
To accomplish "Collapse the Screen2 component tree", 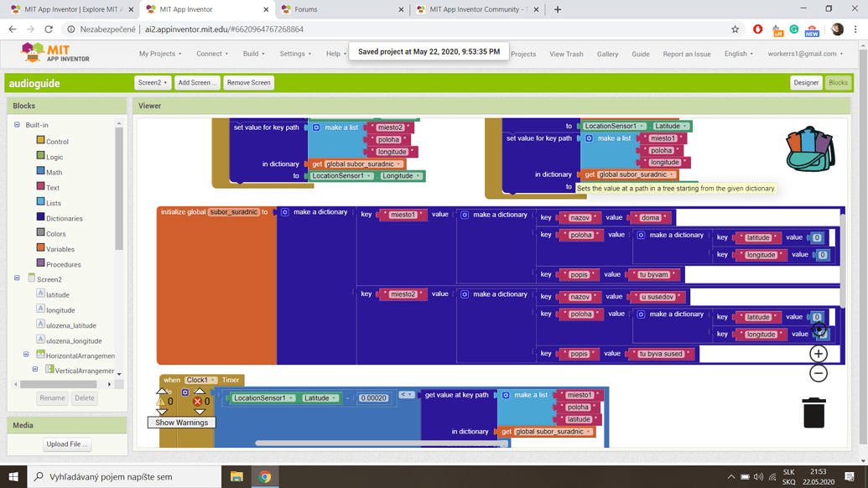I will [17, 278].
